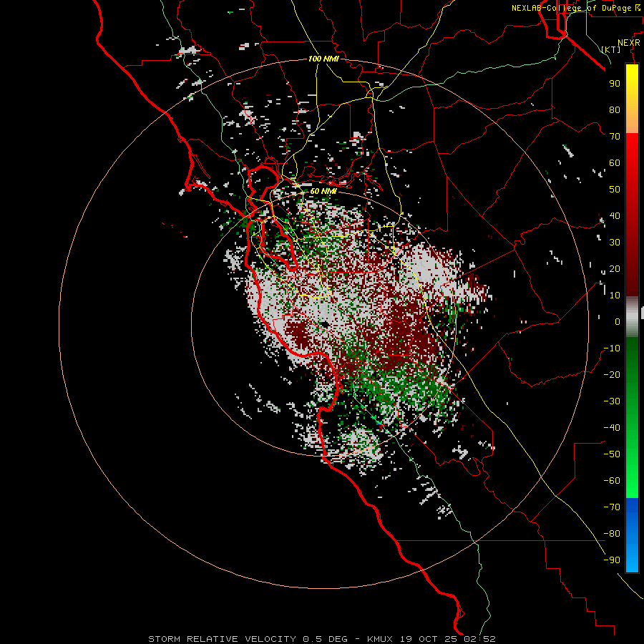Click the 30 value on velocity scale
The image size is (644, 644).
pyautogui.click(x=615, y=243)
